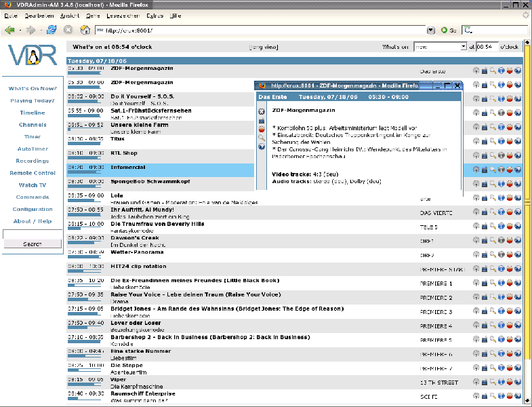Click the magnifier search icon in the popup sidebar
Viewport: 532px width, 407px height.
(x=262, y=138)
